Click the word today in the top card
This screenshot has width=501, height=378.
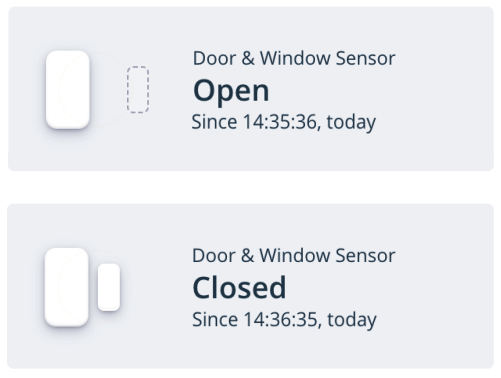tap(351, 123)
